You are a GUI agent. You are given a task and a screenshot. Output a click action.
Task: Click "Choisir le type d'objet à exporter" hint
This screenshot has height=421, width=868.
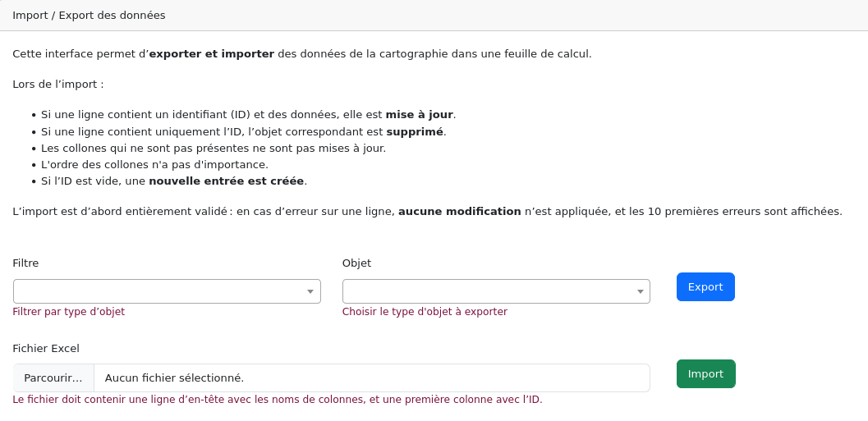click(425, 312)
